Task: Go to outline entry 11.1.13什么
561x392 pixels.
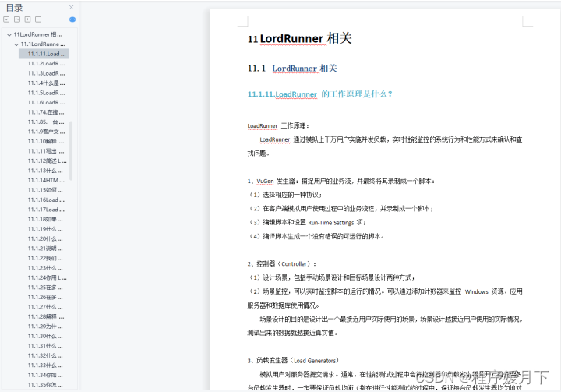Action: pos(45,171)
